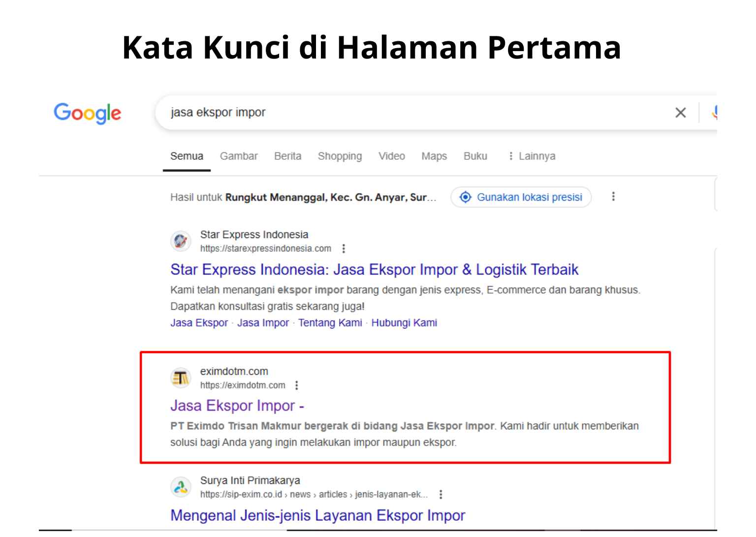Click the eximdotm.com favicon

[x=181, y=378]
